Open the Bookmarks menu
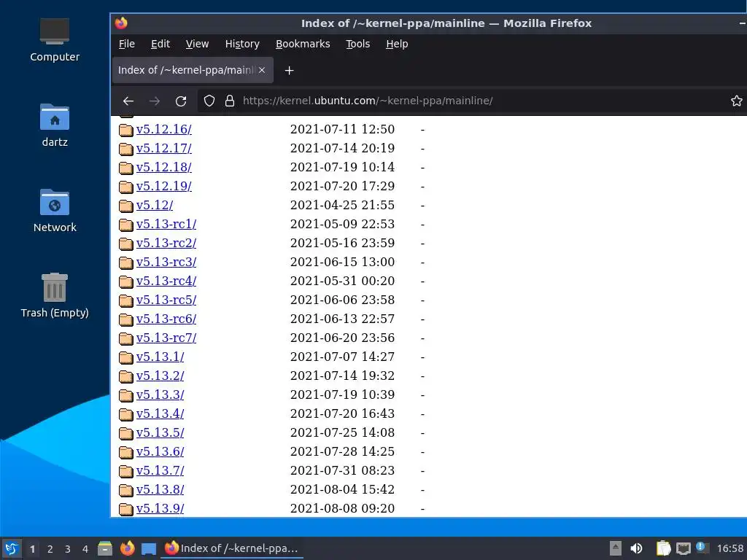747x560 pixels. coord(303,44)
